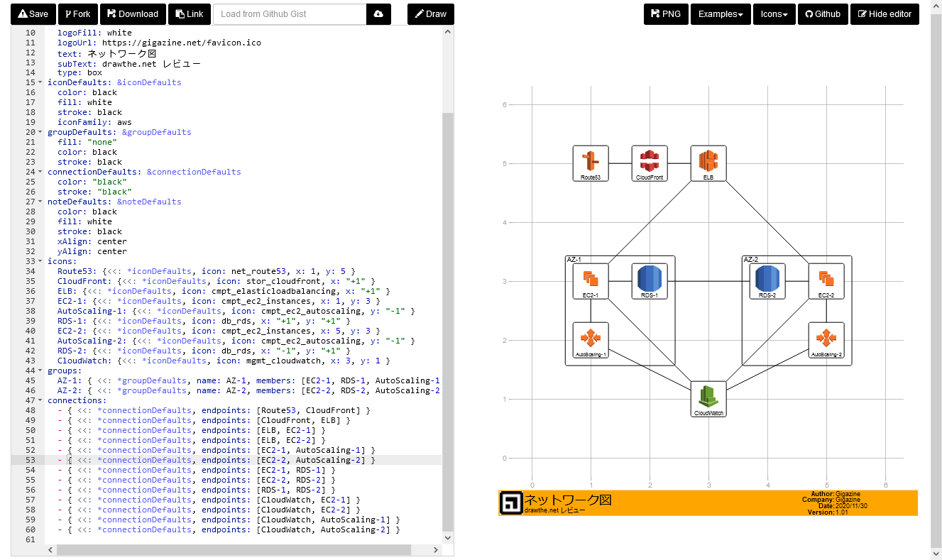
Task: Toggle Hide editor to collapse the code panel
Action: 885,13
